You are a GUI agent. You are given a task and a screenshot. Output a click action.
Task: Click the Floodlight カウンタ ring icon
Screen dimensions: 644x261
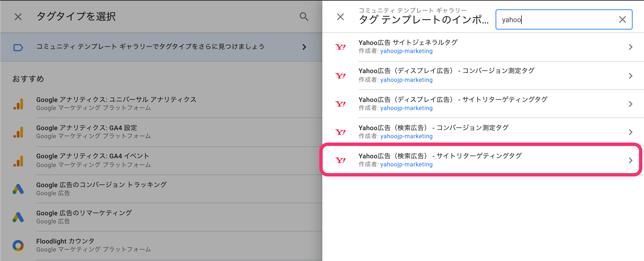click(18, 246)
